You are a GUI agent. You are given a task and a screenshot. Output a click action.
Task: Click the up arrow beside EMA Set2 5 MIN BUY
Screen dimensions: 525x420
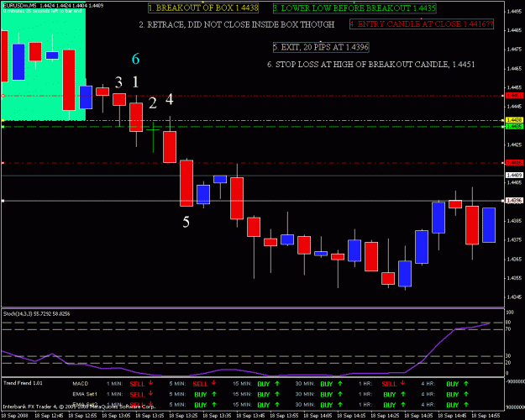[214, 404]
